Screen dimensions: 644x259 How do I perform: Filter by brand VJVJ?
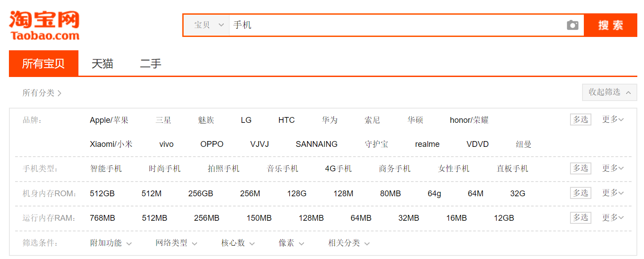(259, 144)
